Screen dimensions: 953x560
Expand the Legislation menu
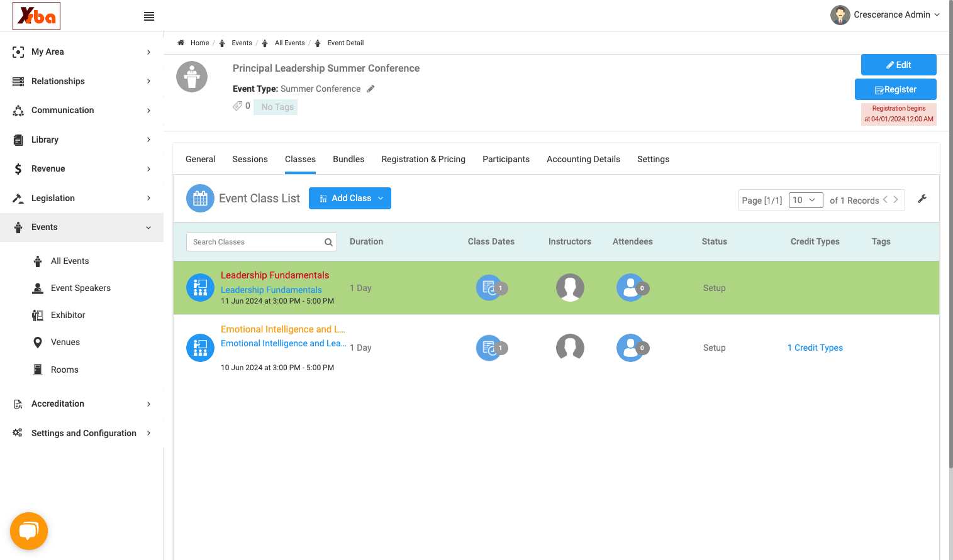tap(82, 198)
